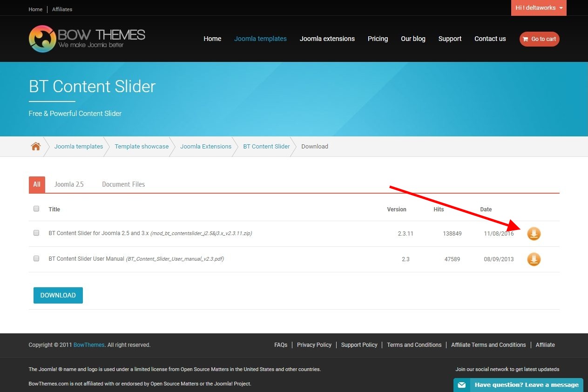Tick the select-all checkbox beside Title
588x392 pixels.
coord(36,209)
